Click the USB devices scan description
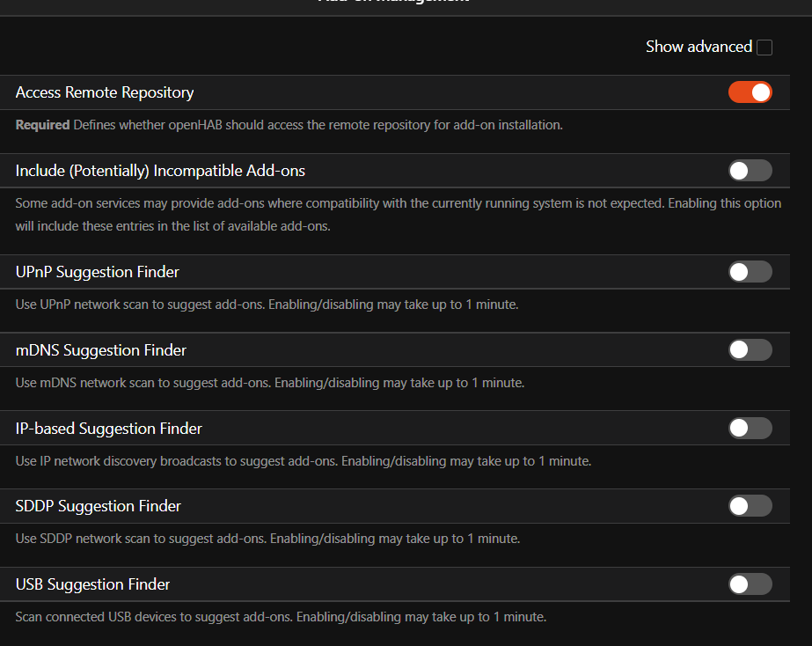This screenshot has width=812, height=646. tap(282, 617)
